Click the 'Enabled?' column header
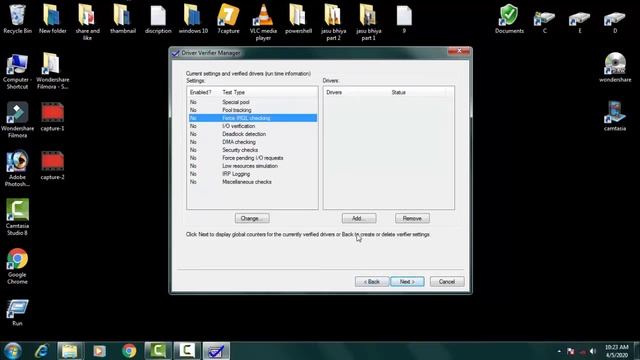Viewport: 640px width, 360px height. tap(204, 93)
